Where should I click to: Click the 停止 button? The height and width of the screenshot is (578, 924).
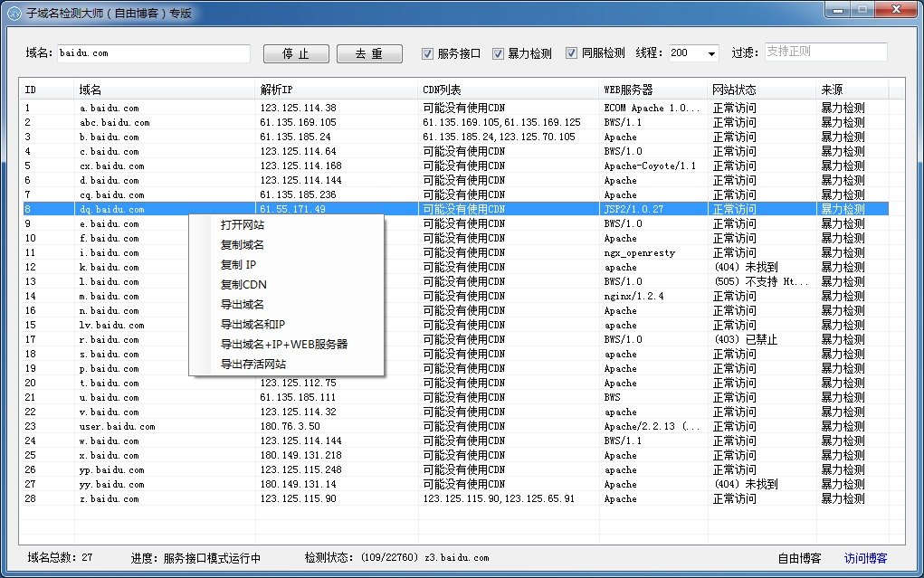(296, 53)
